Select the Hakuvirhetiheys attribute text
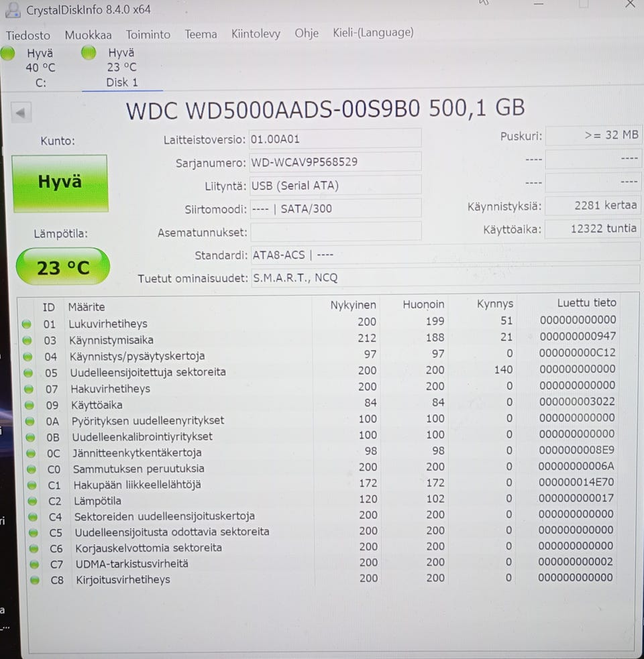 pyautogui.click(x=110, y=389)
